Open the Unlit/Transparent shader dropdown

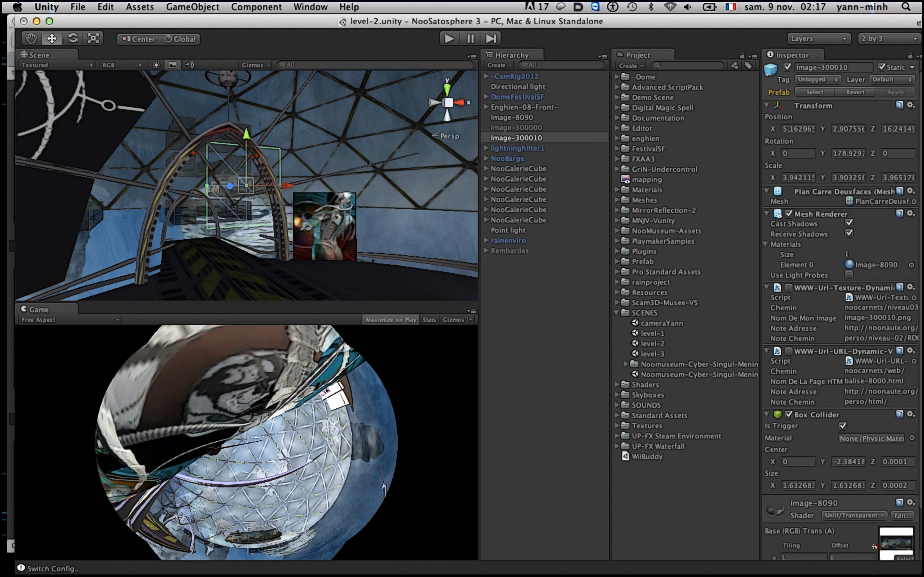pos(854,515)
